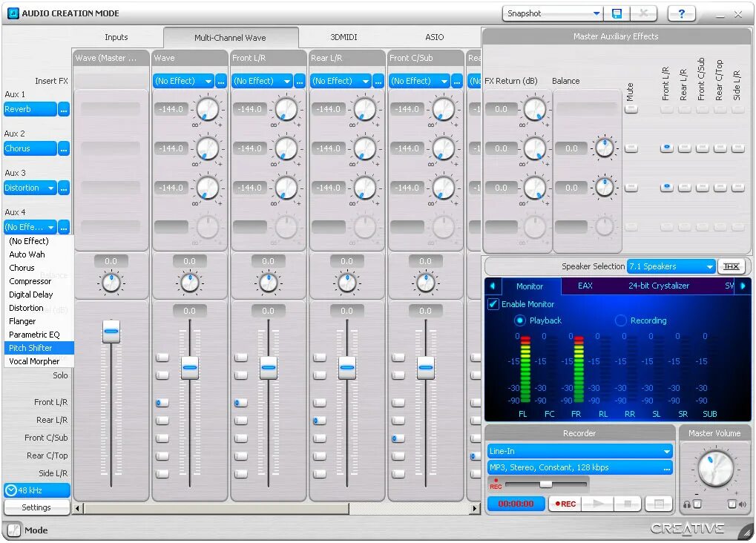Click the recording level slider next to REC
This screenshot has height=543, width=756.
coord(546,484)
